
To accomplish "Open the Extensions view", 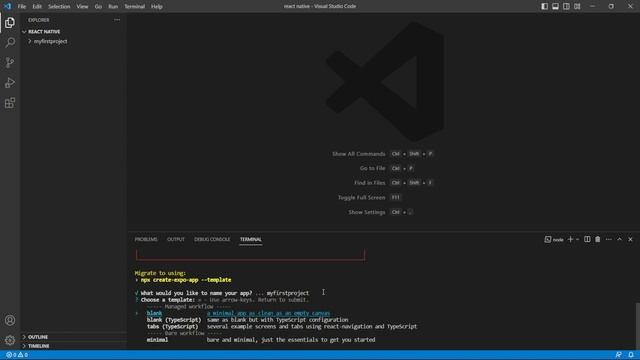I will point(10,103).
